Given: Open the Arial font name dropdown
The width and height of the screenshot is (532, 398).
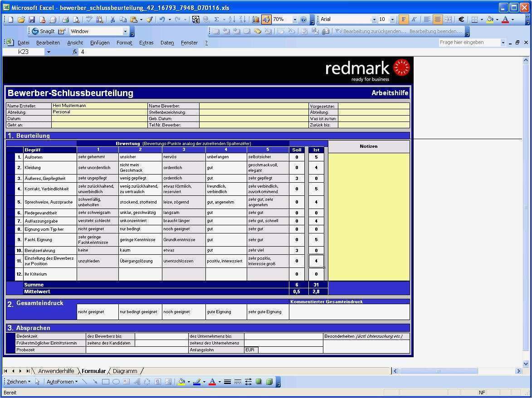Looking at the screenshot, I should click(374, 19).
